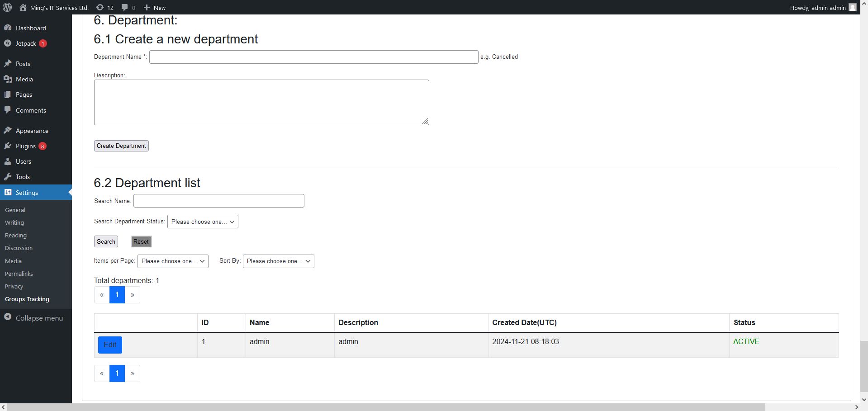Viewport: 868px width, 411px height.
Task: Open the admin user avatar
Action: [852, 7]
